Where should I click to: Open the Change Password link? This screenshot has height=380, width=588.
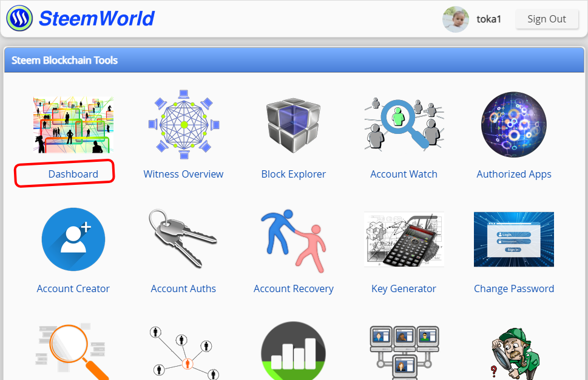[514, 288]
